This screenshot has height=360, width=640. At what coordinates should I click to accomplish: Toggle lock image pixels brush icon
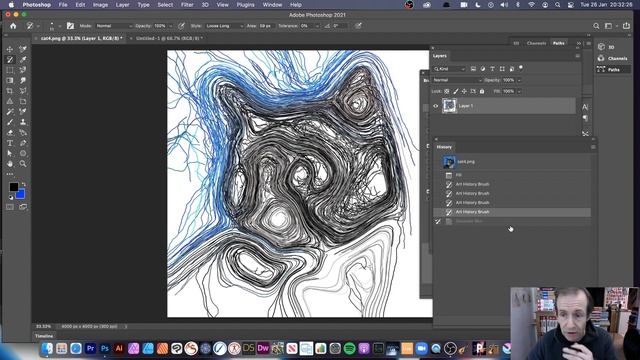pyautogui.click(x=456, y=91)
